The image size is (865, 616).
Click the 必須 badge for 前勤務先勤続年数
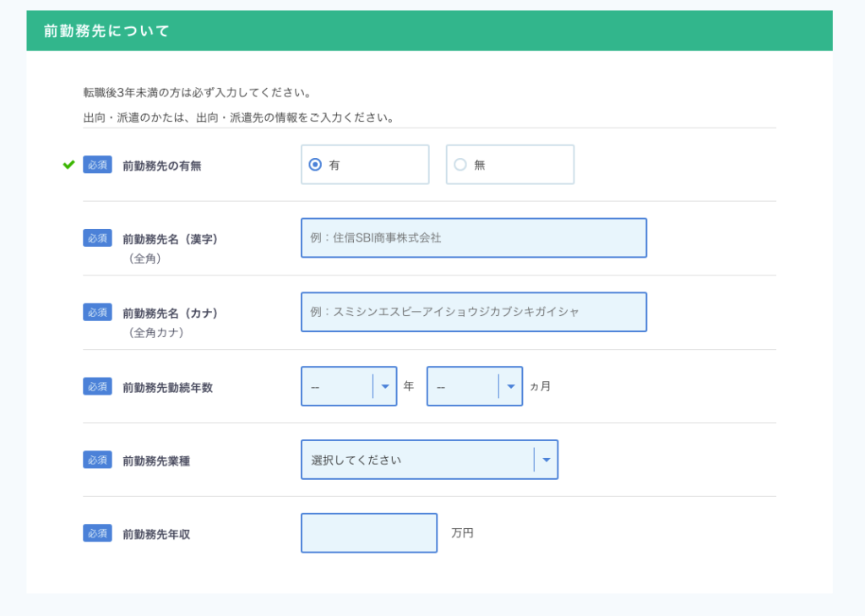coord(98,386)
